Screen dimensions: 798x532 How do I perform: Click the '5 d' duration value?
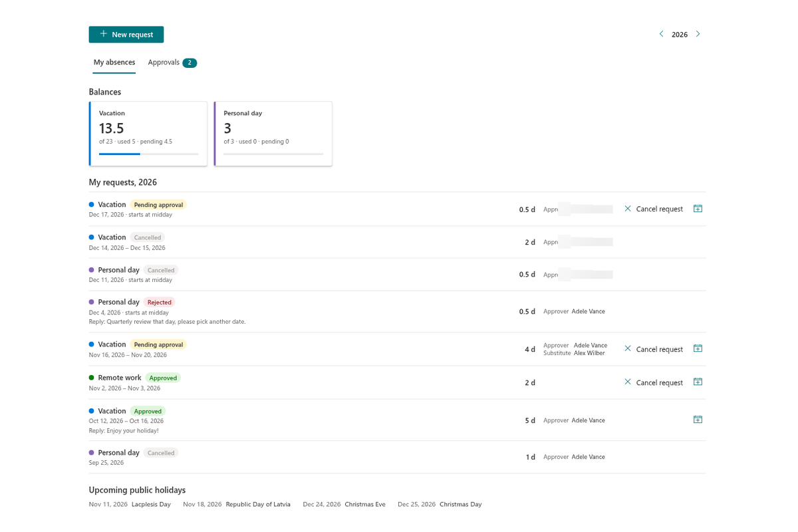530,420
